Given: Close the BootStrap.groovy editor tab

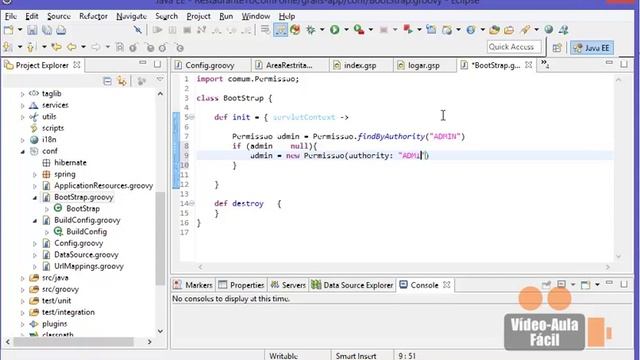Looking at the screenshot, I should click(x=529, y=65).
